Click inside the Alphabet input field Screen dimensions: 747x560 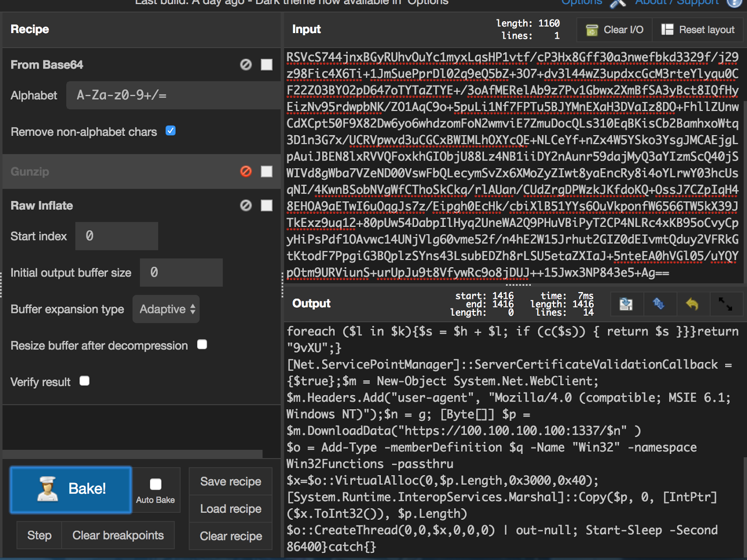(173, 95)
